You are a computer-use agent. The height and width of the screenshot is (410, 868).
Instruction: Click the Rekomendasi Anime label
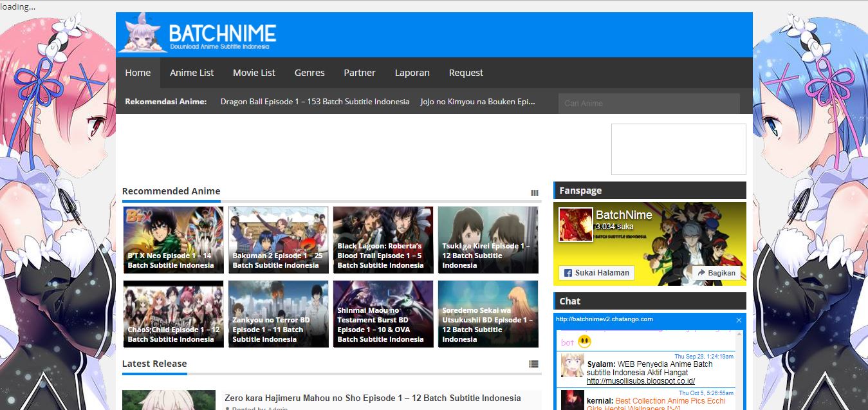pyautogui.click(x=166, y=102)
